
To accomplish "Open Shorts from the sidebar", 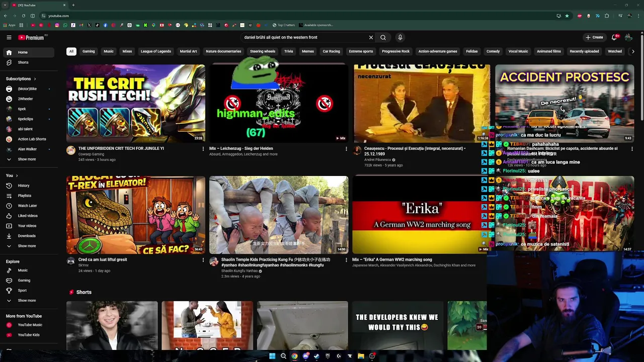I will (29, 62).
